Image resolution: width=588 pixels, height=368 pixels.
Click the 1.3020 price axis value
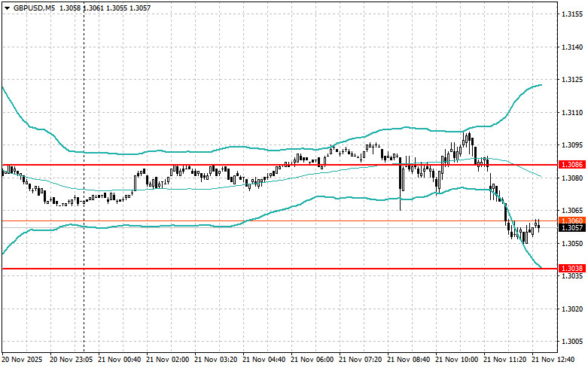click(x=572, y=309)
